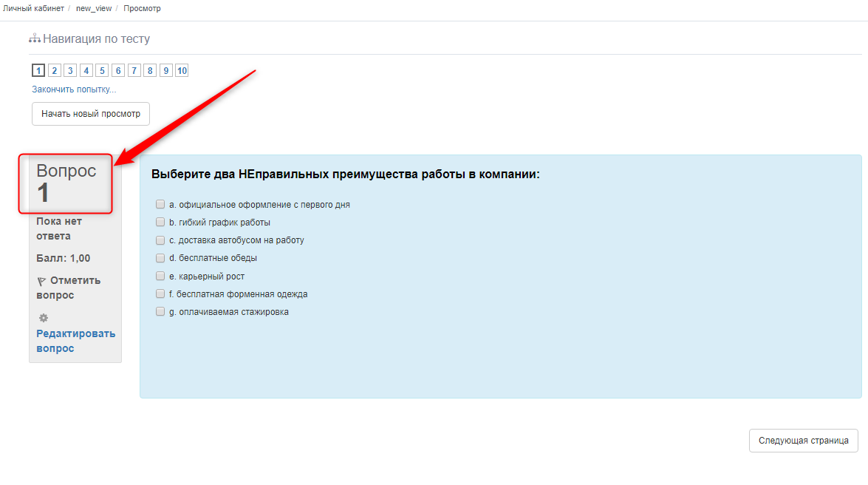Image resolution: width=868 pixels, height=485 pixels.
Task: Select checkbox c. доставка автобусом на работу
Action: pos(160,240)
